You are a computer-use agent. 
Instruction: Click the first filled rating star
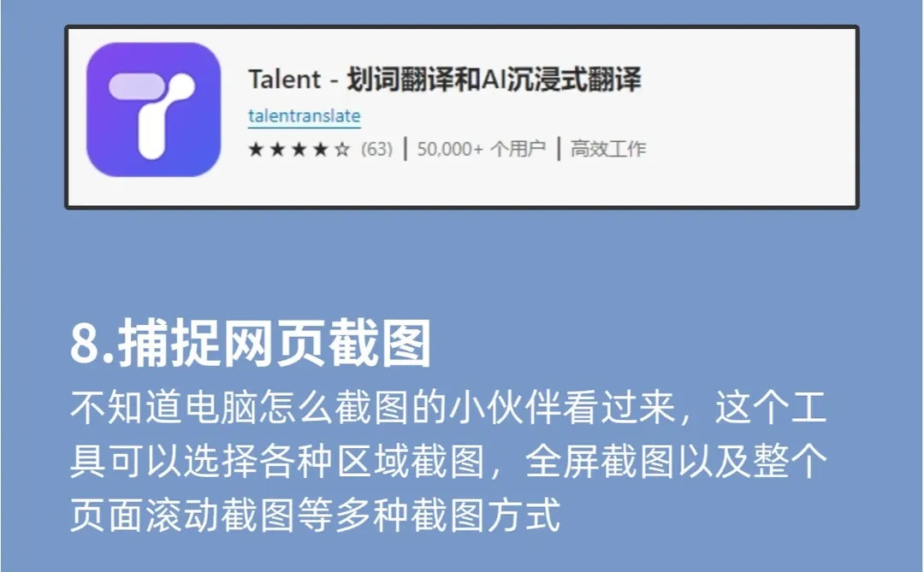pyautogui.click(x=256, y=149)
